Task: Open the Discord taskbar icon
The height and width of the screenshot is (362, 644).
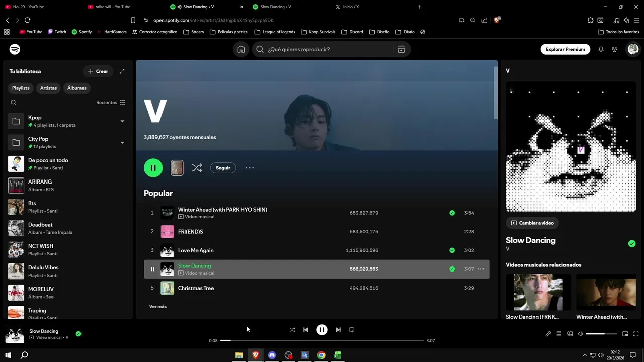Action: tap(272, 355)
